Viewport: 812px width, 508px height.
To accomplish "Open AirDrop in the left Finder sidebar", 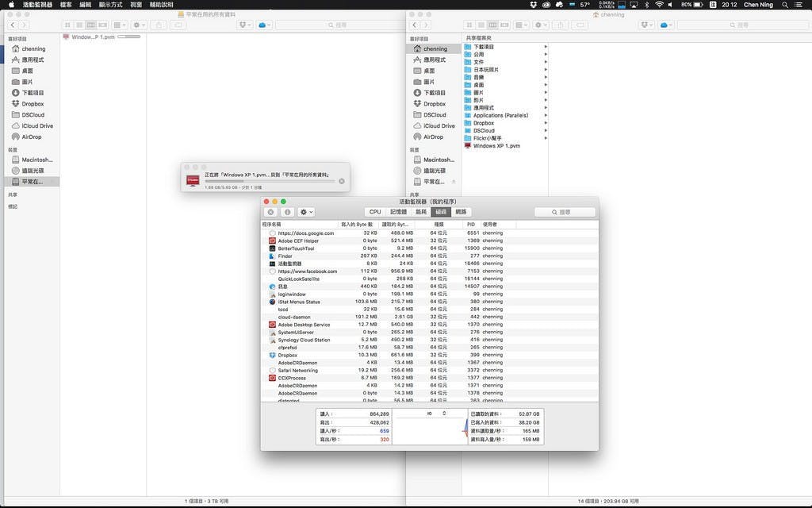I will (32, 137).
